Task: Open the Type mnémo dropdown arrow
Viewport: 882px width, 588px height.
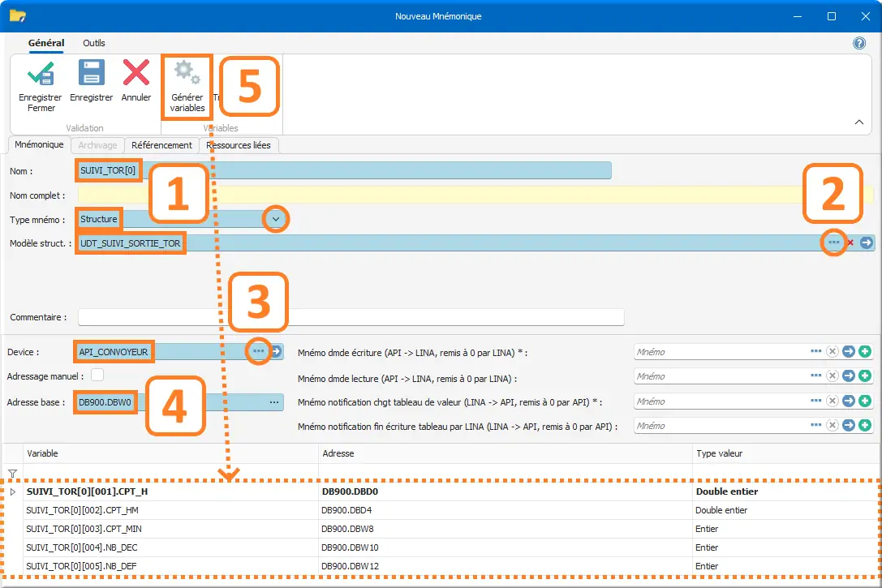Action: (276, 219)
